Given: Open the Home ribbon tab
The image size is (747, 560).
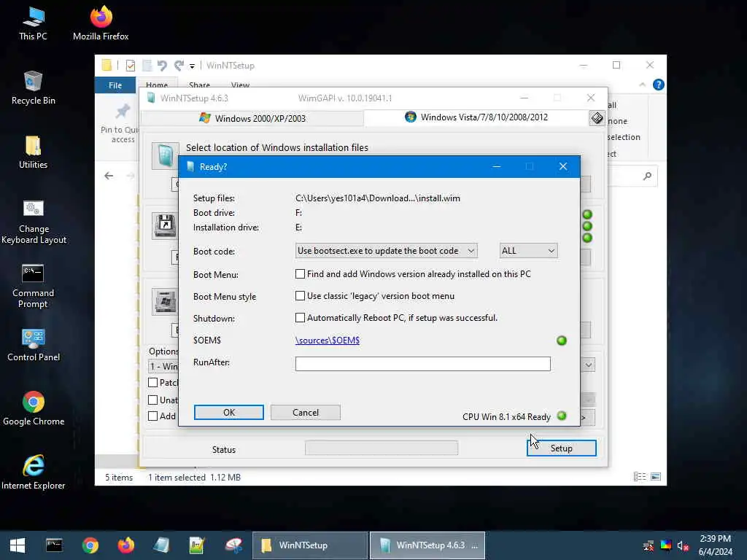Looking at the screenshot, I should pos(157,85).
